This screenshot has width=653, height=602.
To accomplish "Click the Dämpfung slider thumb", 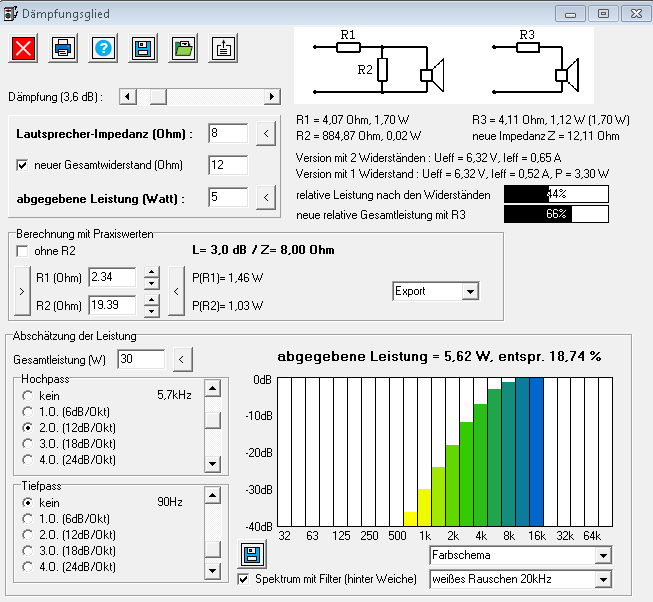I will (158, 97).
